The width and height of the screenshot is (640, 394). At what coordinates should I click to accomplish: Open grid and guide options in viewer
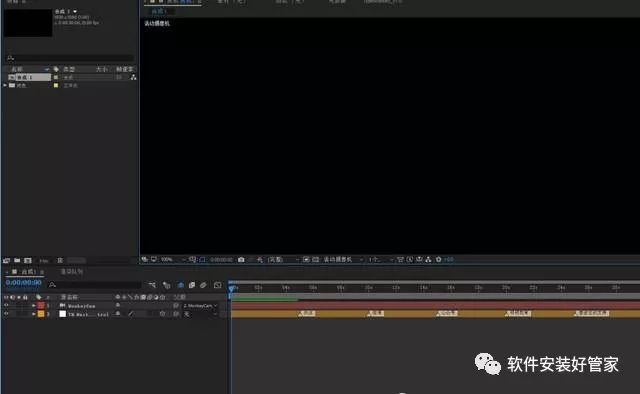pos(192,260)
